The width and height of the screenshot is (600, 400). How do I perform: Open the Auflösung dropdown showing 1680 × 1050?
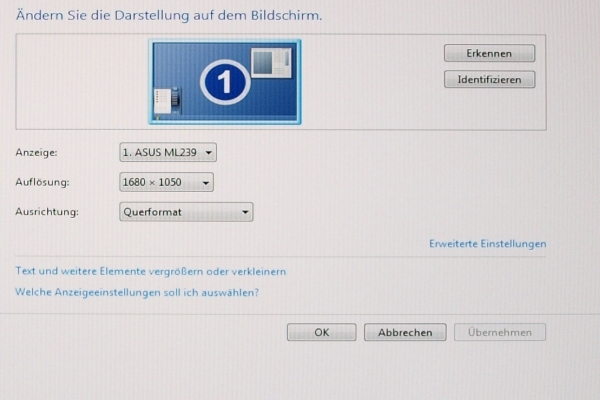coord(166,182)
